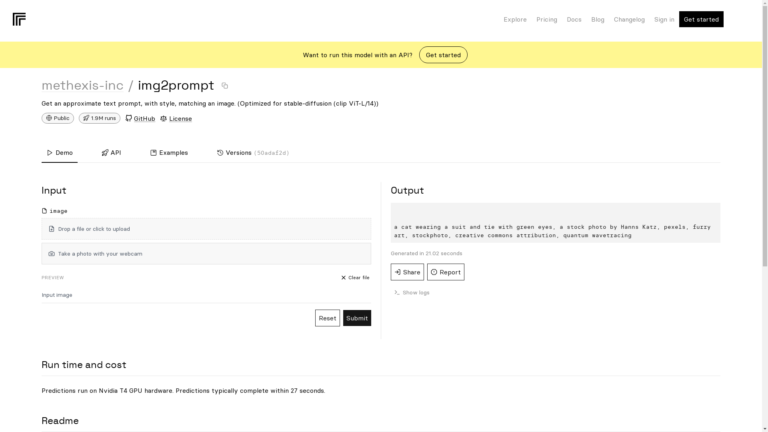Open the Changelog page
Image resolution: width=768 pixels, height=432 pixels.
point(629,20)
